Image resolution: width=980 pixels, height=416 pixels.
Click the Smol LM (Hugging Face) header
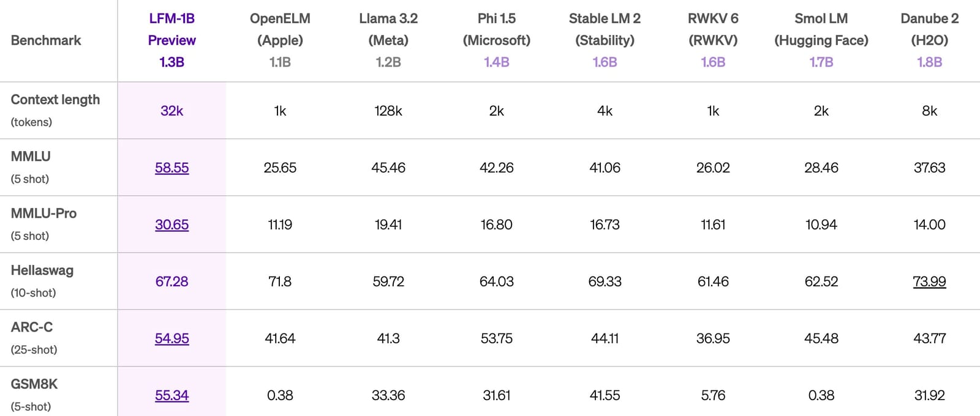[821, 40]
